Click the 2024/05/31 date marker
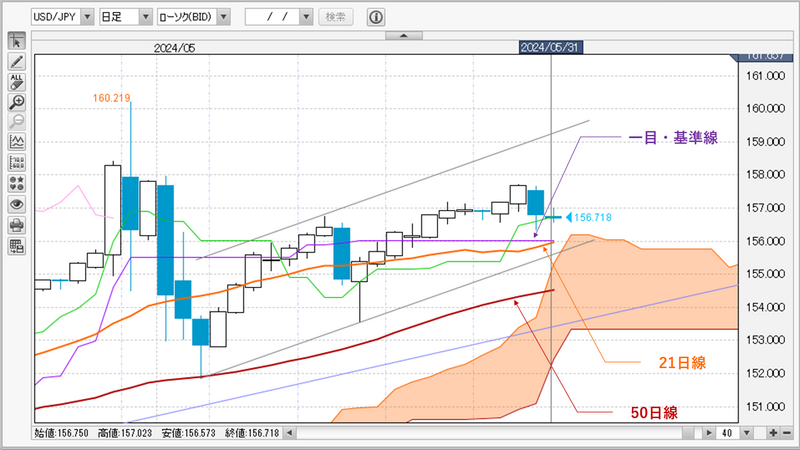This screenshot has width=800, height=450. [x=550, y=47]
